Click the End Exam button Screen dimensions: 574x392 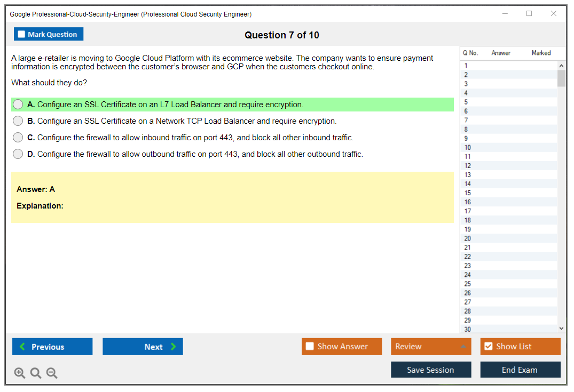tap(520, 370)
